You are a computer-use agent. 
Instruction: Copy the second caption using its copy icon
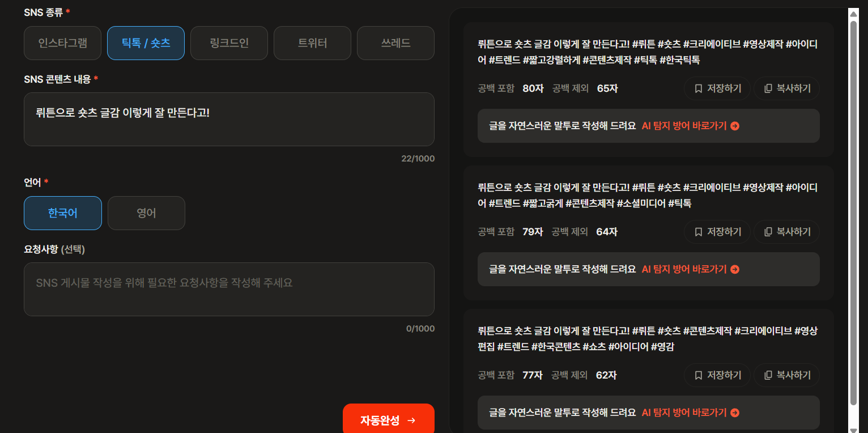coord(769,231)
